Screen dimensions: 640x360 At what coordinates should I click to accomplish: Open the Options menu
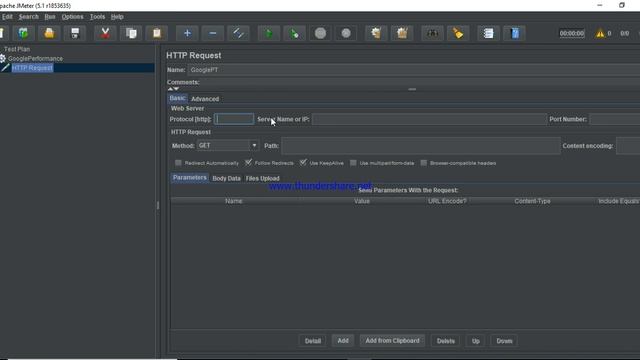pos(72,17)
